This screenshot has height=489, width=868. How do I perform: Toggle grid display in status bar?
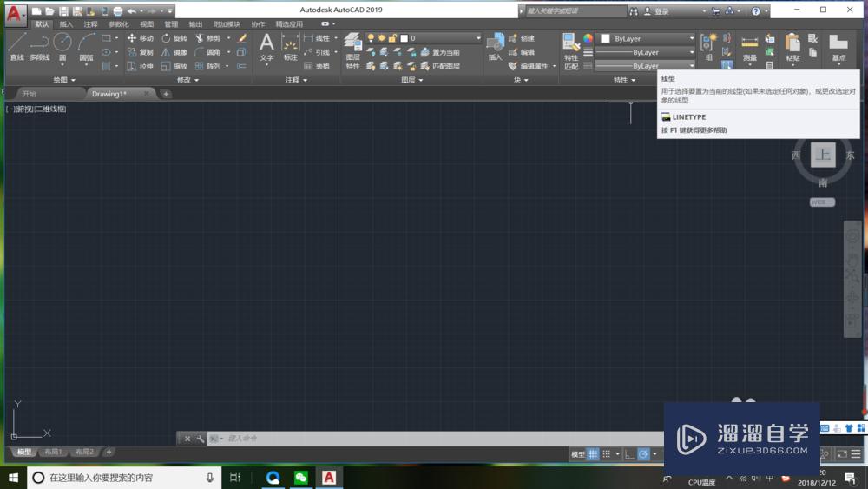(593, 454)
